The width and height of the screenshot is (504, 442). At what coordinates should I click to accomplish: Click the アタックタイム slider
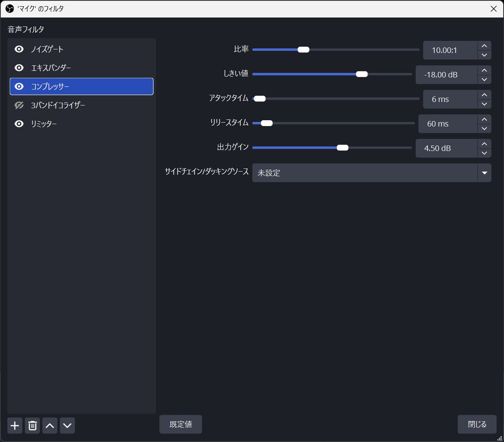pyautogui.click(x=336, y=99)
